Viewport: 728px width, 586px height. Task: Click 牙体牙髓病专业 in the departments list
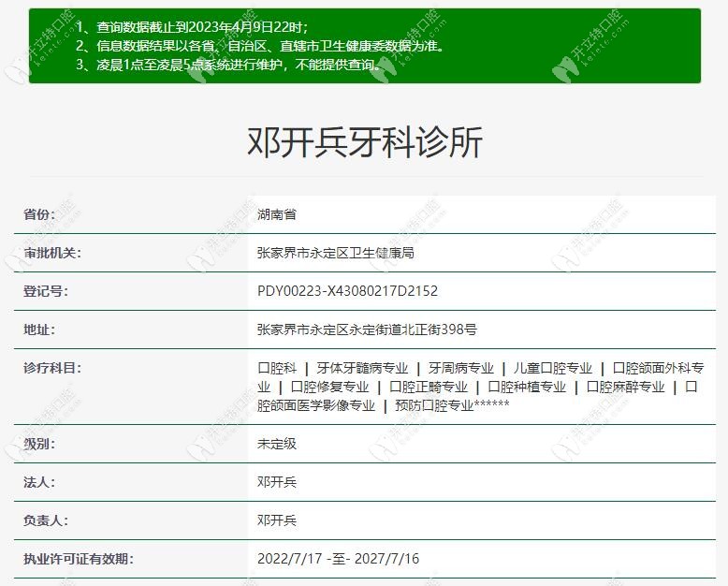[362, 368]
